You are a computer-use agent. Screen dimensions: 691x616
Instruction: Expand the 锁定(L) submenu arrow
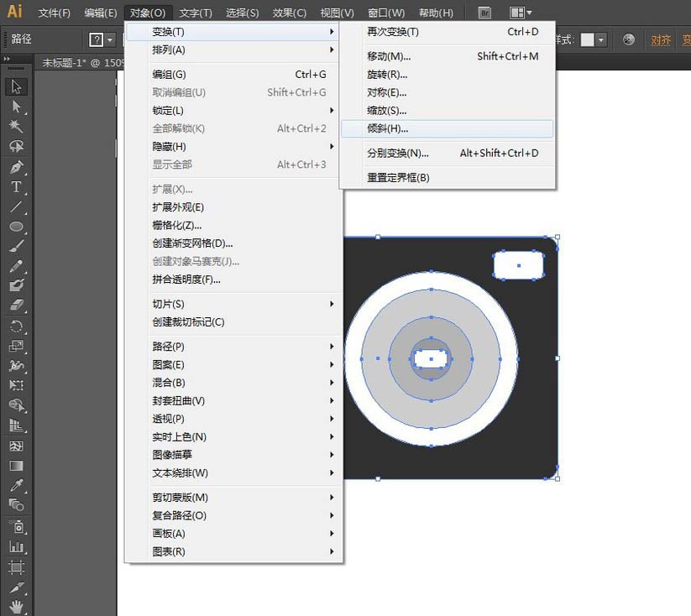(332, 110)
